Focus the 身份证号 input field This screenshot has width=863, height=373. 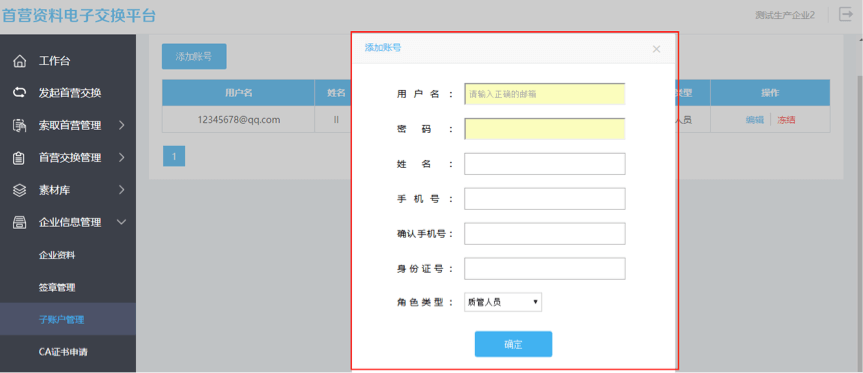(x=545, y=268)
